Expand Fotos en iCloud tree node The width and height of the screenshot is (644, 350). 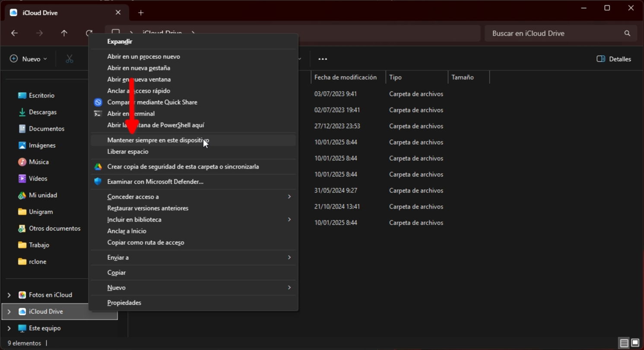click(x=9, y=295)
